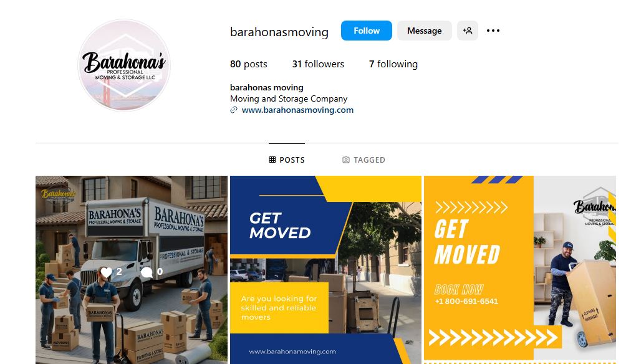Open the three-dot options menu
Screen dimensions: 626x364
tap(493, 31)
